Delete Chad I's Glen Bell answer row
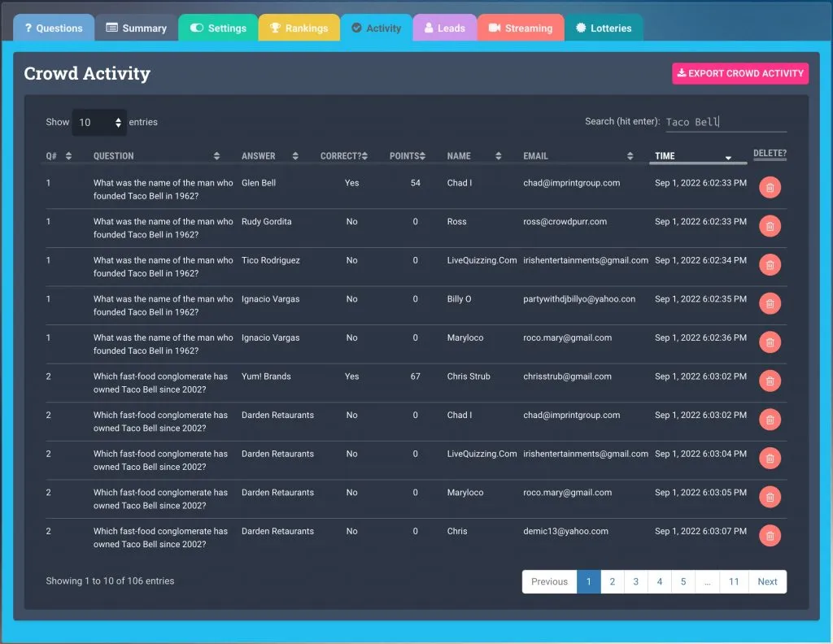 point(770,187)
